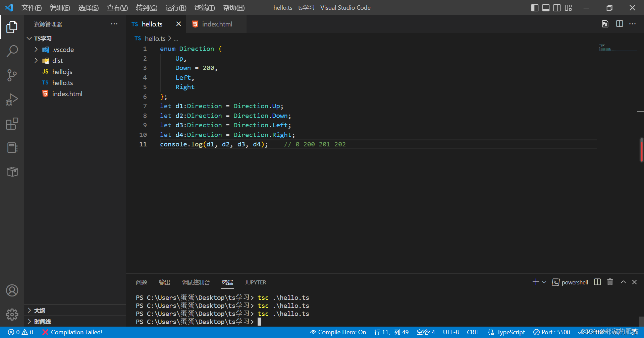
Task: Switch to JUPYTER panel tab
Action: (256, 282)
